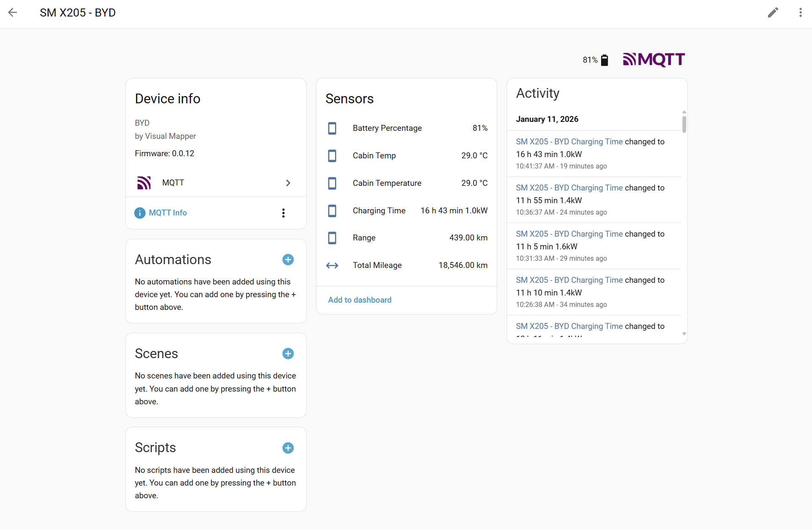Click the Charging Time sensor icon
This screenshot has width=812, height=530.
click(x=332, y=211)
